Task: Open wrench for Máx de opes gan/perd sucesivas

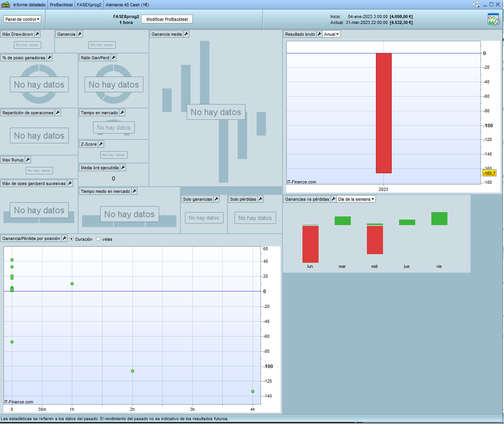Action: [70, 183]
